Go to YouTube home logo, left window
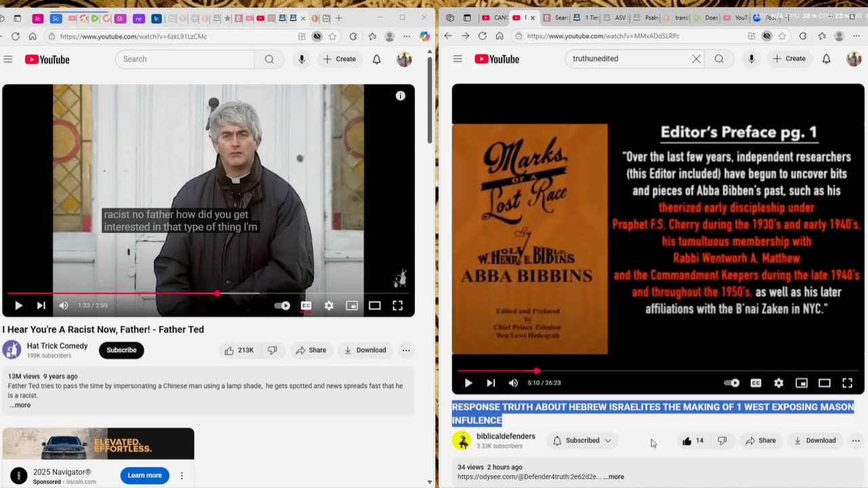This screenshot has width=868, height=488. tap(47, 60)
